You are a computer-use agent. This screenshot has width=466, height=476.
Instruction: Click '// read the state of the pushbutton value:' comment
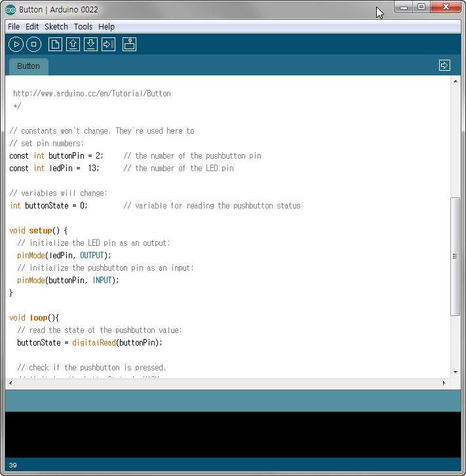tap(100, 330)
